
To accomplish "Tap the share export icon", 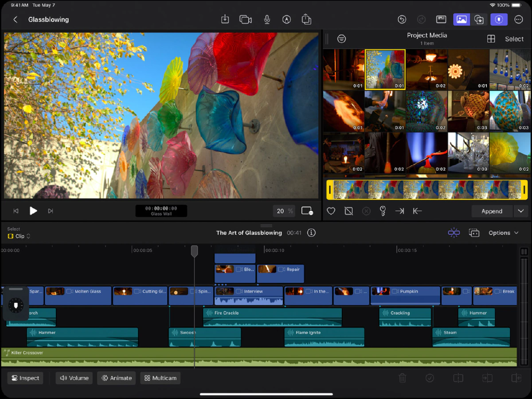I will pyautogui.click(x=306, y=20).
